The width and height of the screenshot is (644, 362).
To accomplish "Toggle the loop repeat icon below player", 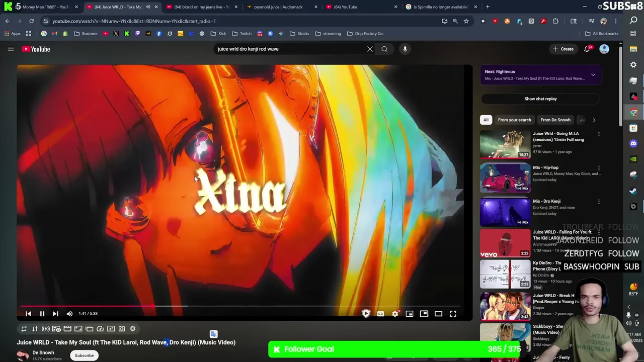I will point(24,329).
